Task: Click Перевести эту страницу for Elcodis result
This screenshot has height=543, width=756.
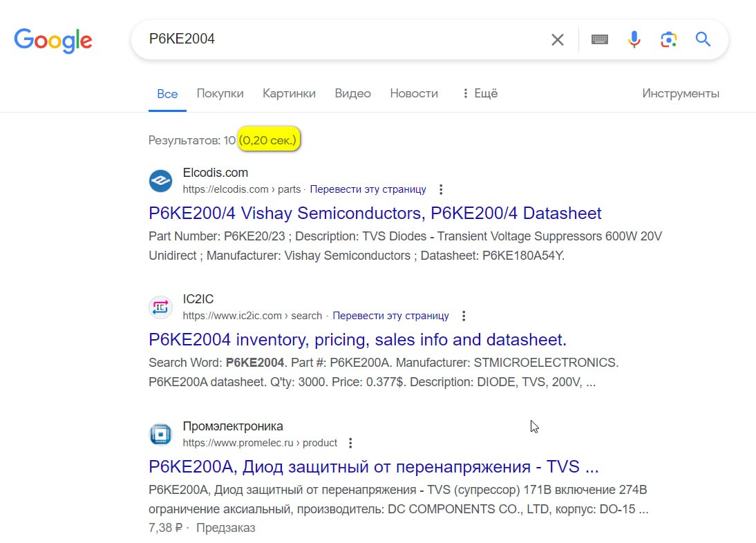Action: pos(368,189)
